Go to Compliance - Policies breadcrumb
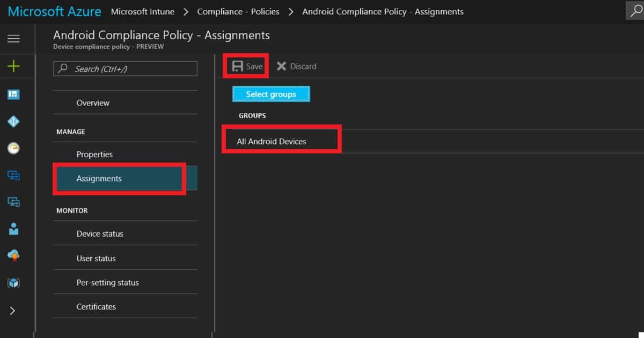 pyautogui.click(x=238, y=11)
